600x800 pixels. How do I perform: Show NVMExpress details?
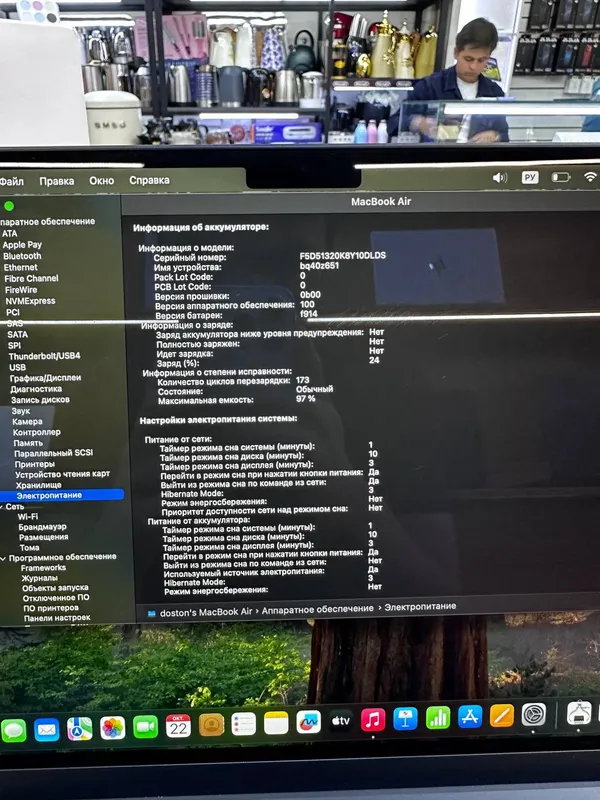(x=30, y=301)
